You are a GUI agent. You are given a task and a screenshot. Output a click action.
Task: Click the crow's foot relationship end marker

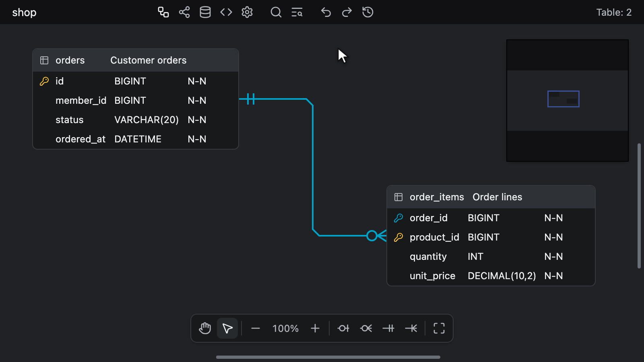377,236
